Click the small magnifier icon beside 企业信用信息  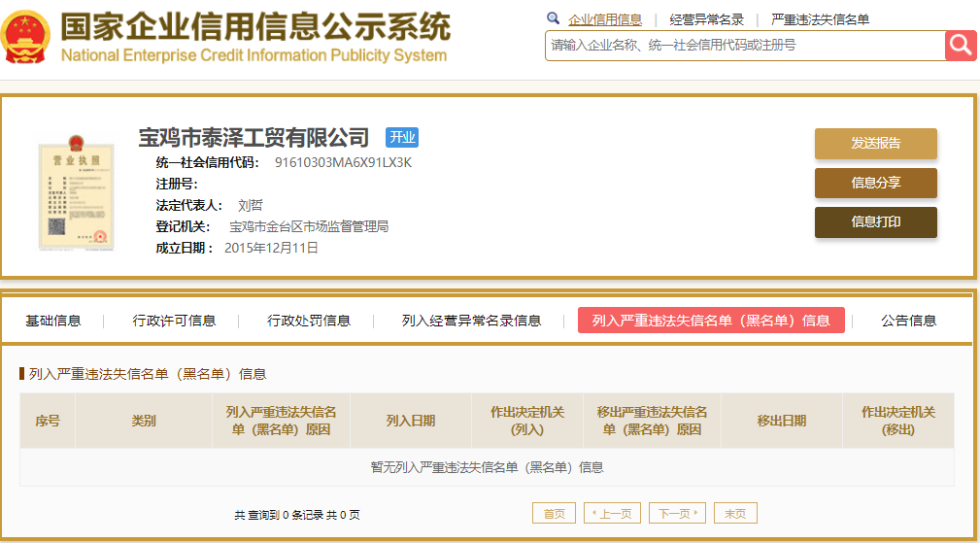pos(553,18)
